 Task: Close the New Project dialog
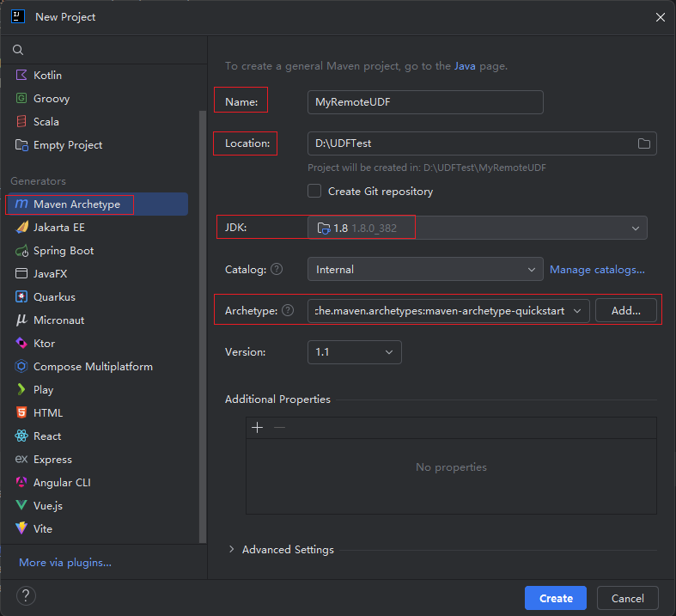click(x=660, y=17)
